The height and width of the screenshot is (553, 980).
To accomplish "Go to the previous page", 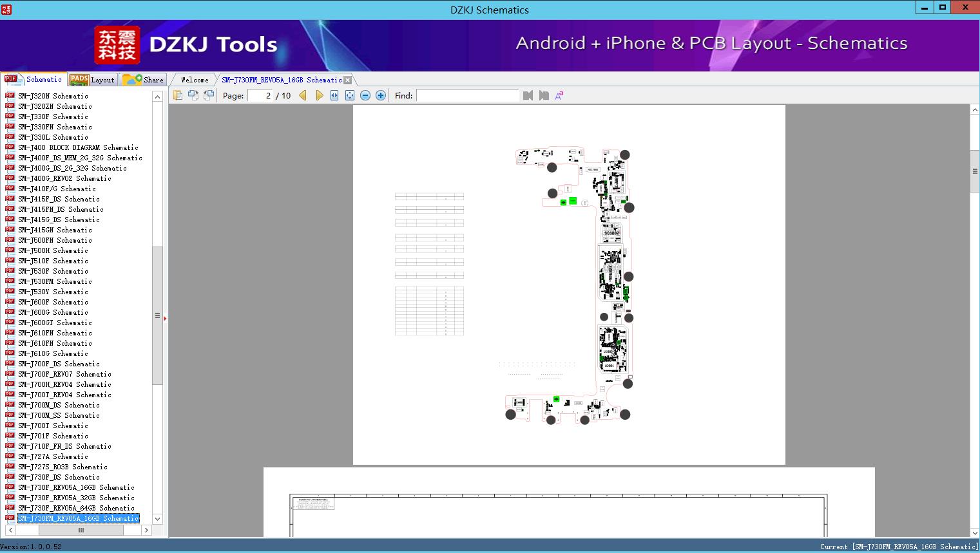I will coord(303,95).
